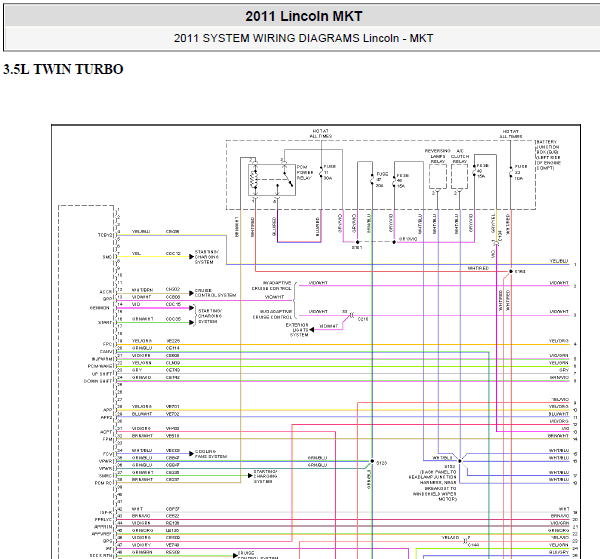Click the S123 splice junction dot
This screenshot has height=559, width=600.
click(460, 461)
